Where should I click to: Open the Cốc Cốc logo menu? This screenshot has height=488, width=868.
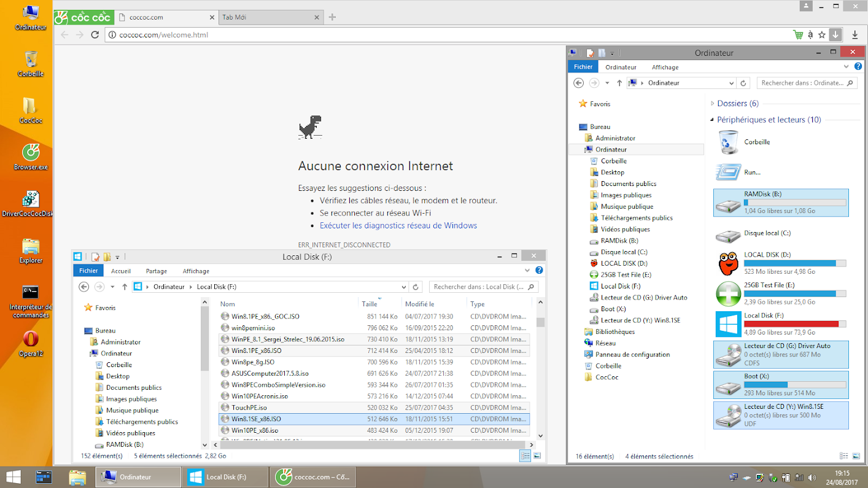(83, 17)
